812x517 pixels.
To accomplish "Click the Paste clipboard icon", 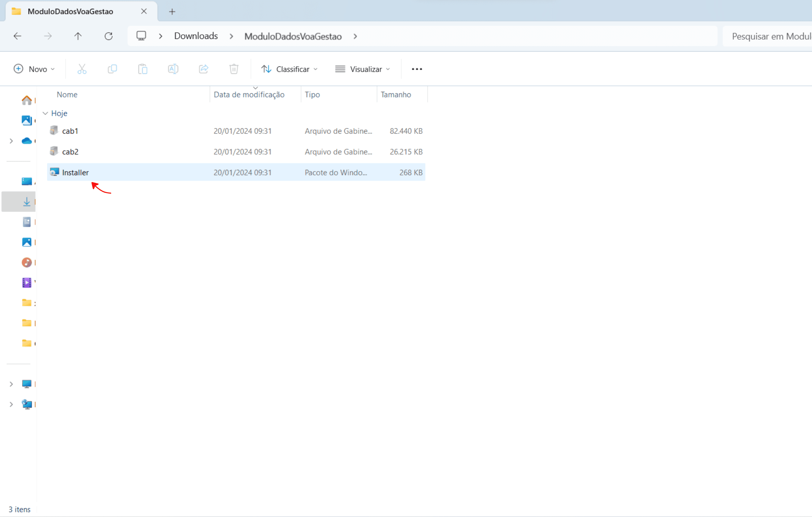I will [143, 69].
